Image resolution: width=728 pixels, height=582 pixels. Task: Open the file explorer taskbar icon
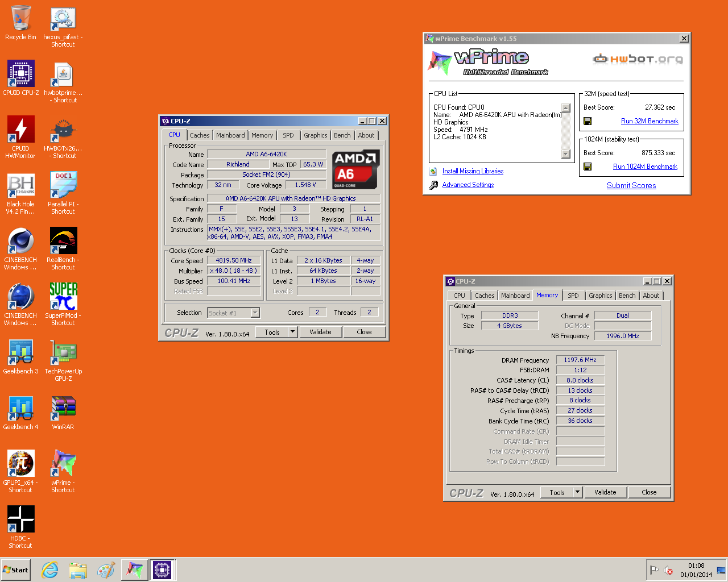(78, 570)
